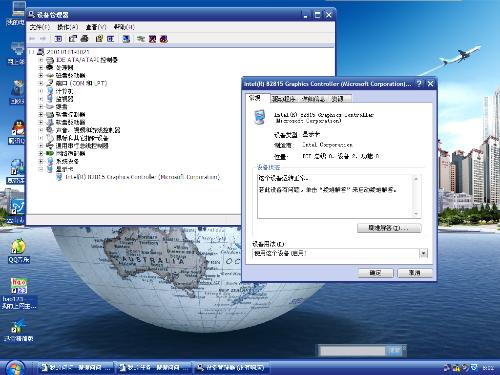Click the yellow help icon in the toolbar
This screenshot has width=500, height=375.
(x=99, y=39)
